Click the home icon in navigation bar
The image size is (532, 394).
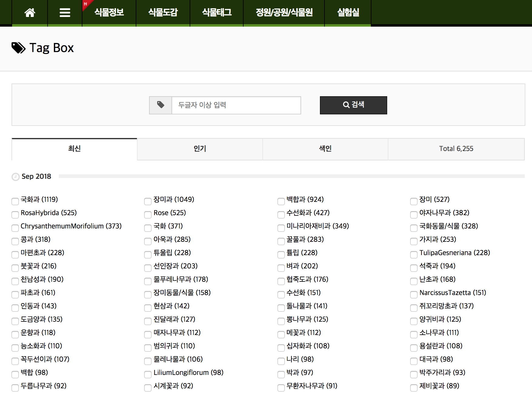pyautogui.click(x=30, y=12)
